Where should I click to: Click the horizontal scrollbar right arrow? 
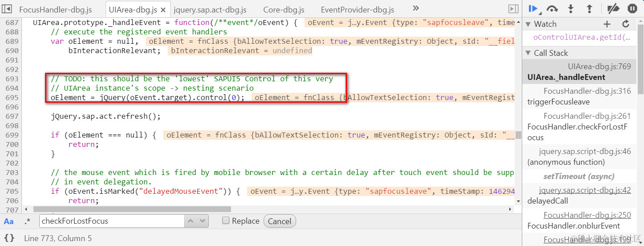point(511,209)
